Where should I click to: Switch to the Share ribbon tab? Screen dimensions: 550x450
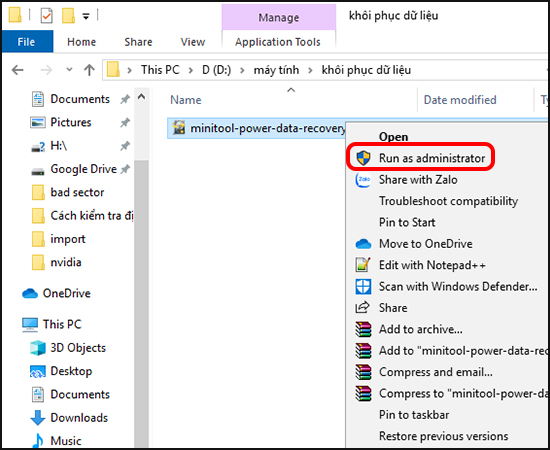[138, 42]
